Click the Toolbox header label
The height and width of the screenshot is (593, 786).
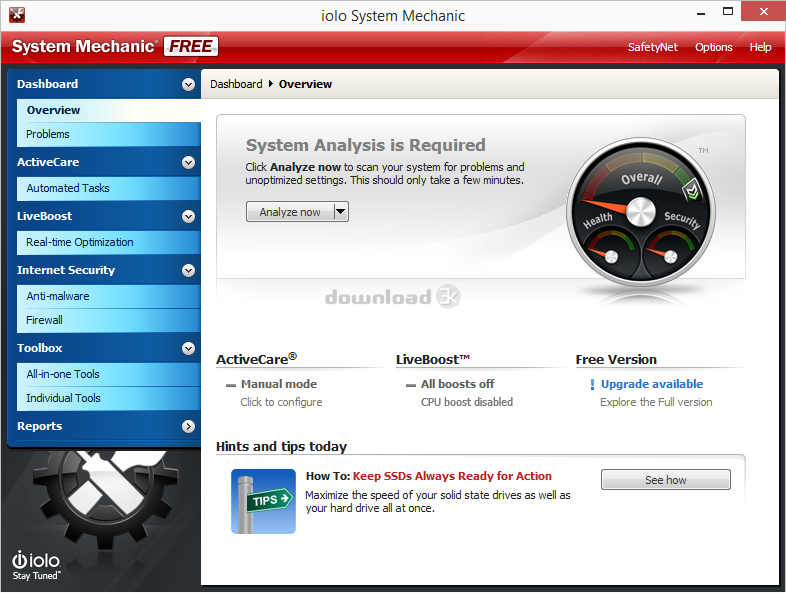tap(40, 348)
